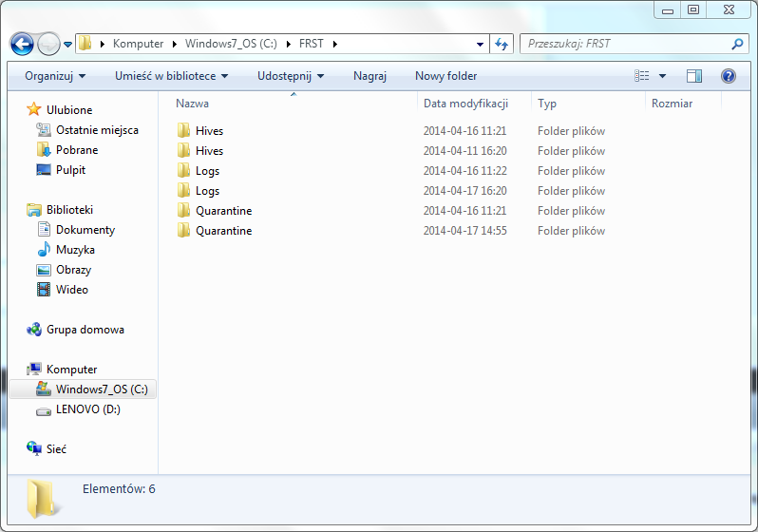Select Logs folder modified 2014-04-17 16:20
The width and height of the screenshot is (758, 532).
pos(207,191)
